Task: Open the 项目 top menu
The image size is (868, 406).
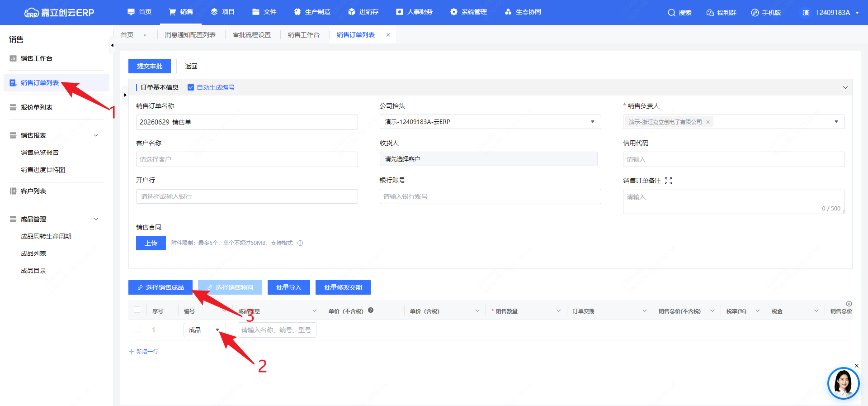Action: [223, 12]
